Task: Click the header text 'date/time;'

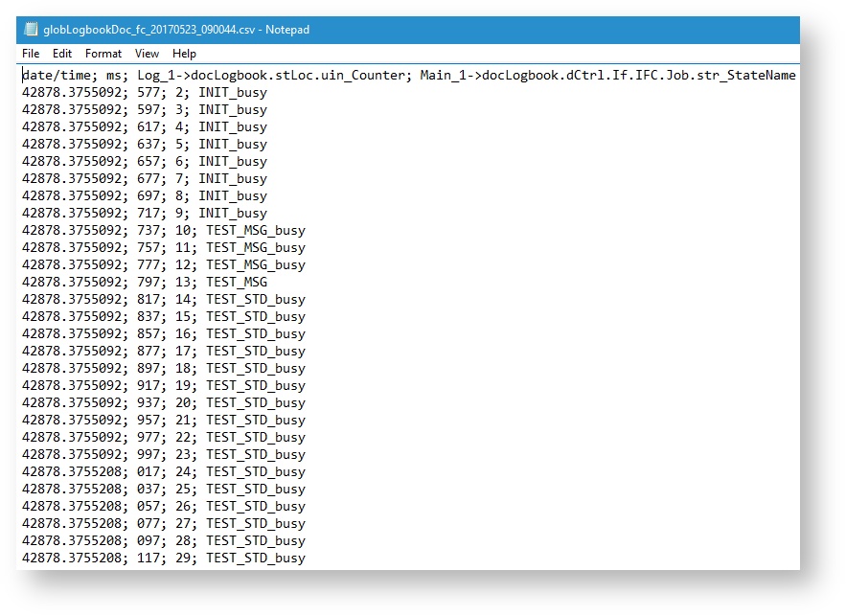Action: (60, 75)
